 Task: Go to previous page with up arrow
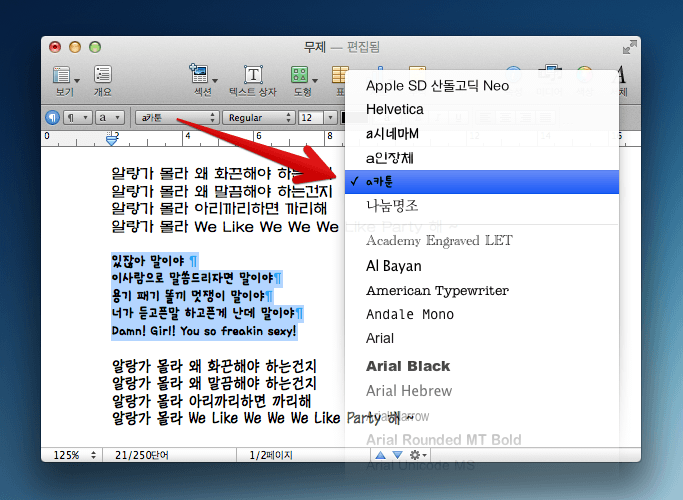[x=380, y=455]
